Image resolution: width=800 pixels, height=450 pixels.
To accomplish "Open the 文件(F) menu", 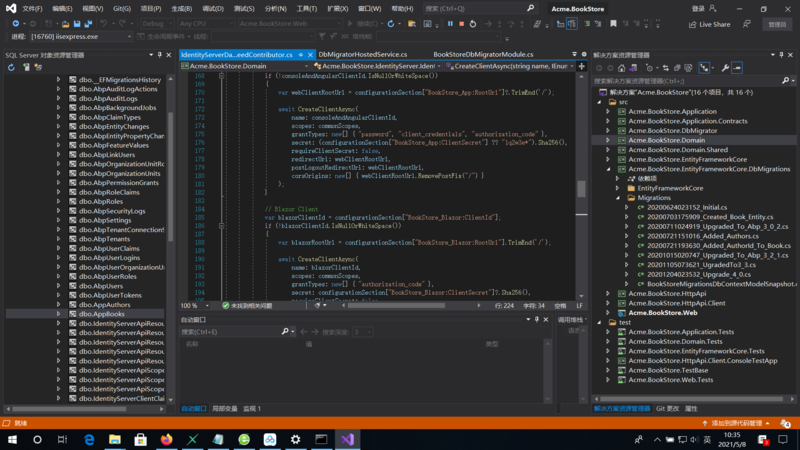I will pos(32,9).
